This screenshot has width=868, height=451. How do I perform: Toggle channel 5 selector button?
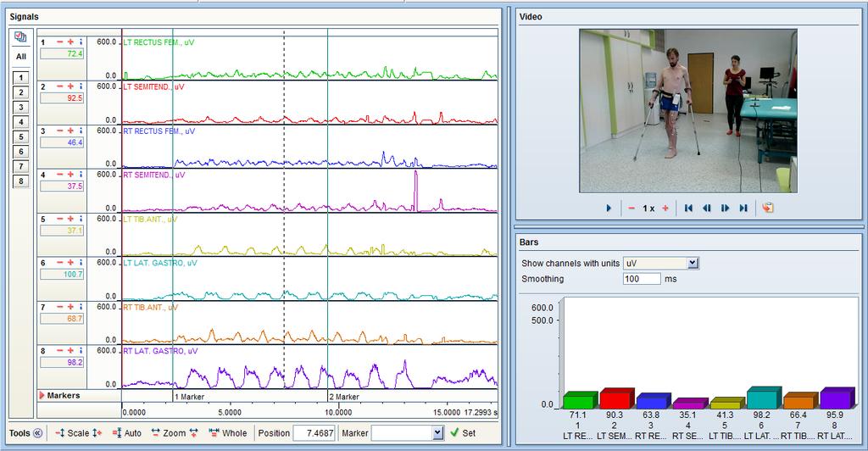[21, 136]
